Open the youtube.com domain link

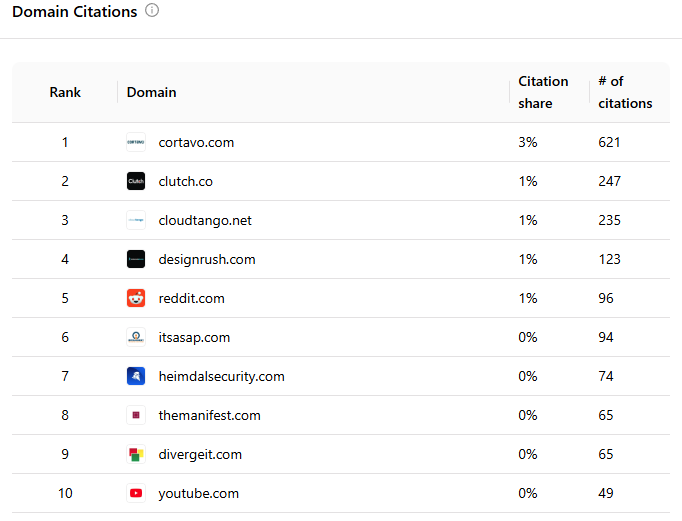tap(198, 493)
